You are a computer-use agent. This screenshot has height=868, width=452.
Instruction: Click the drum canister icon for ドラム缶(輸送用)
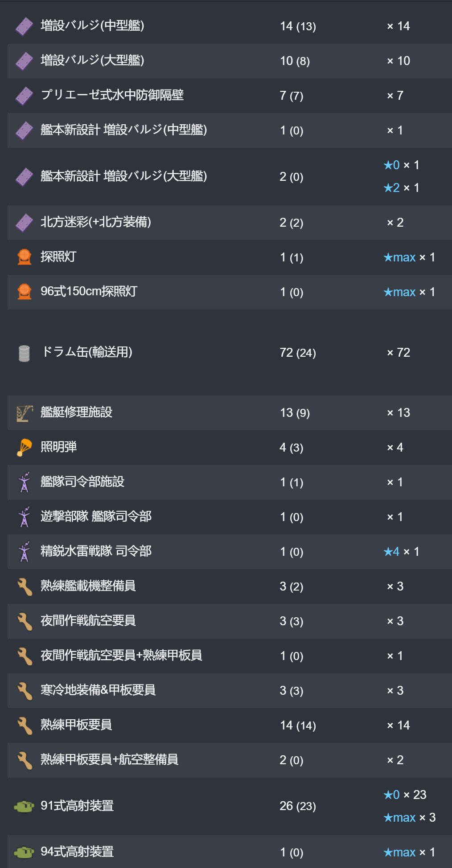coord(24,353)
